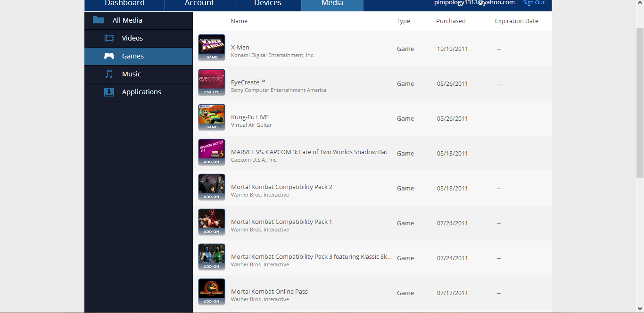This screenshot has width=644, height=313.
Task: Click the EyeCreate™ title text
Action: 249,82
